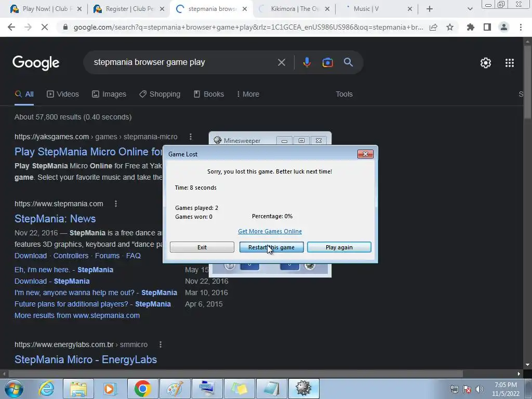Click Play again in Game Lost dialog

pos(339,247)
